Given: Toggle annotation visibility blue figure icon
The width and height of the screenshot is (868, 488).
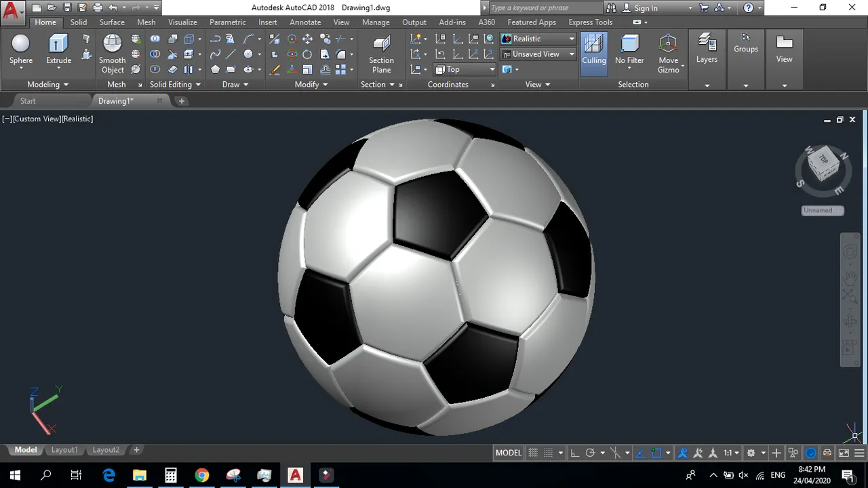Looking at the screenshot, I should pyautogui.click(x=683, y=453).
